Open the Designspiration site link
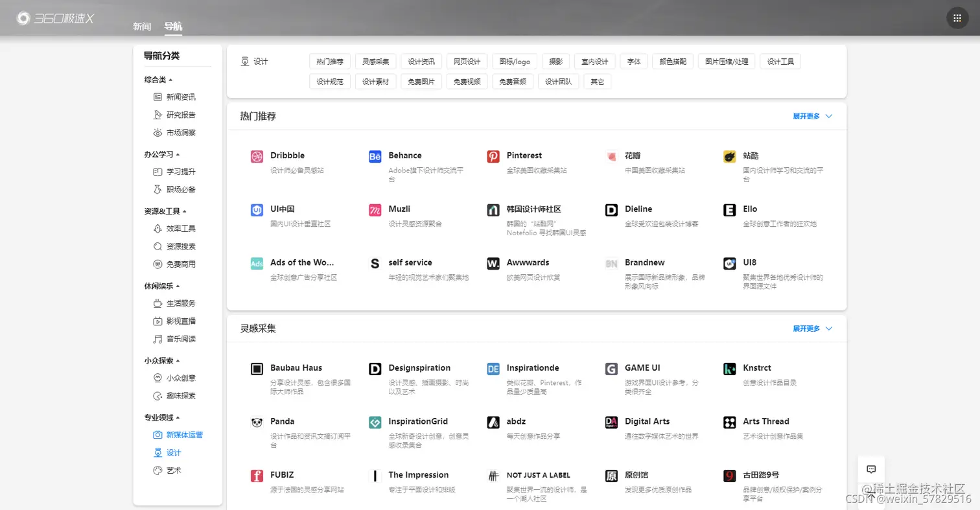 (x=419, y=367)
